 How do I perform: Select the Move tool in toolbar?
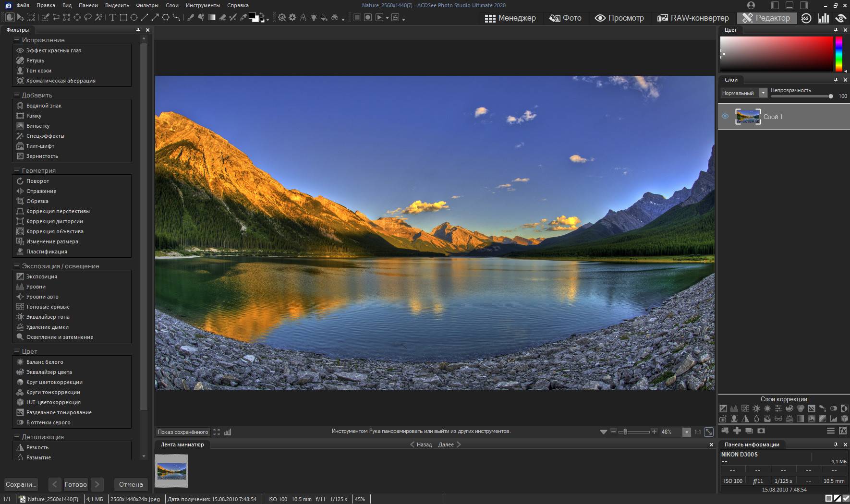point(21,17)
